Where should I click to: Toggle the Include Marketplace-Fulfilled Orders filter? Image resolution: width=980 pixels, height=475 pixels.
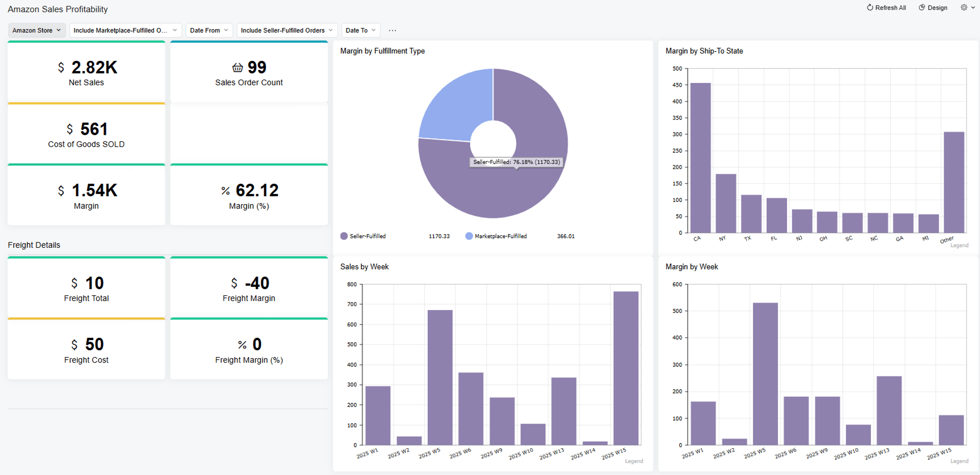click(125, 30)
